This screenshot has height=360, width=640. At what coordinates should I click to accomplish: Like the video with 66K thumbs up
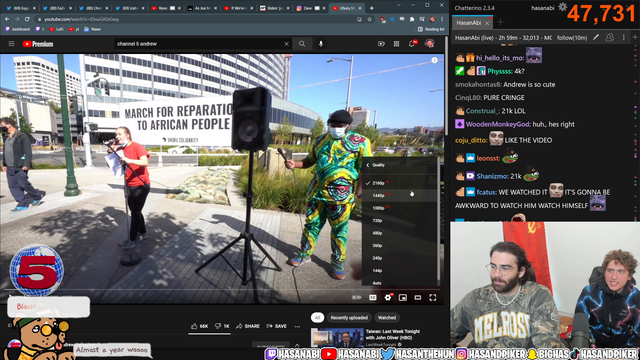click(x=200, y=326)
